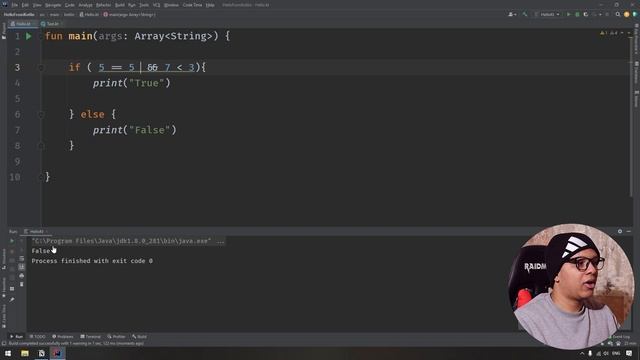Click the fold marker on line 10
The height and width of the screenshot is (360, 640).
(41, 177)
